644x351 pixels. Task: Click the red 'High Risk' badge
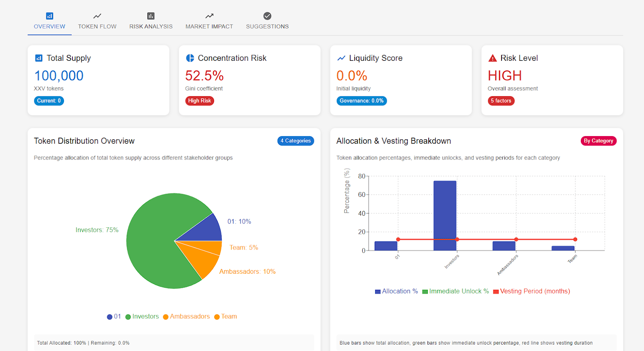(x=200, y=101)
